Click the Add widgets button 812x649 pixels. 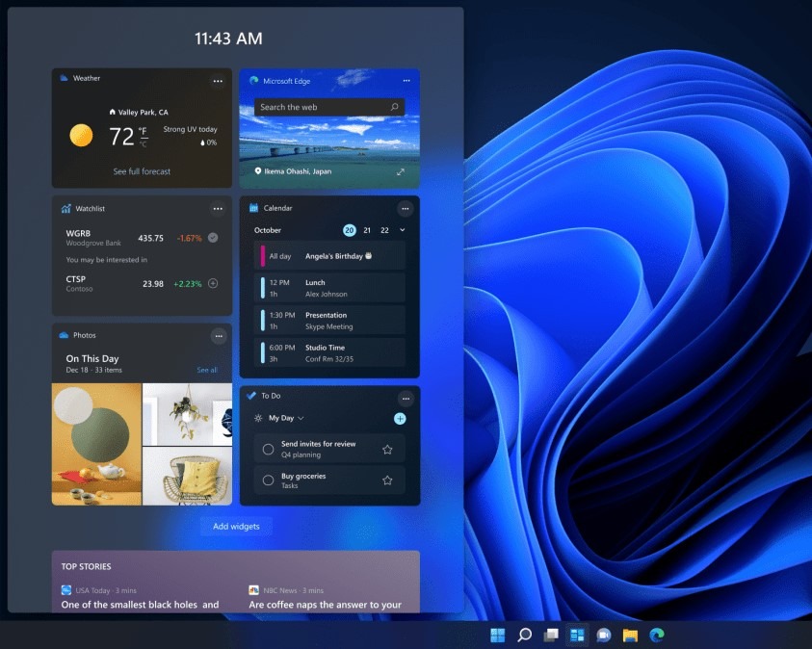(x=236, y=527)
